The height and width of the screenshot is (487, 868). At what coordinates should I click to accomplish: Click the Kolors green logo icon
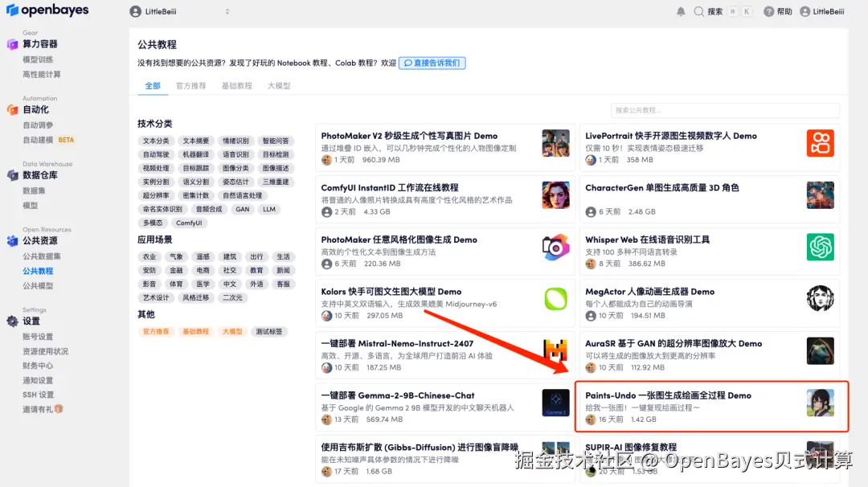(x=556, y=300)
